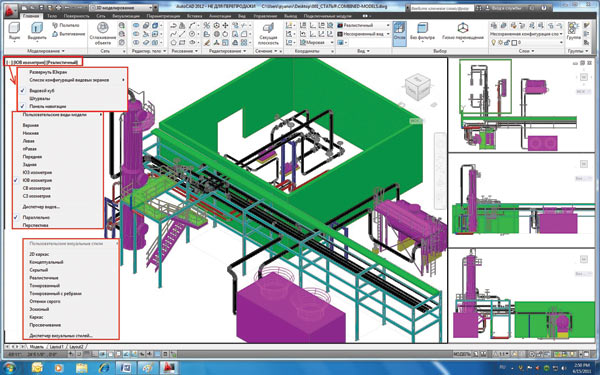Click the Секущая плоскость section plane tool
Screen dimensions: 600x375
point(268,33)
